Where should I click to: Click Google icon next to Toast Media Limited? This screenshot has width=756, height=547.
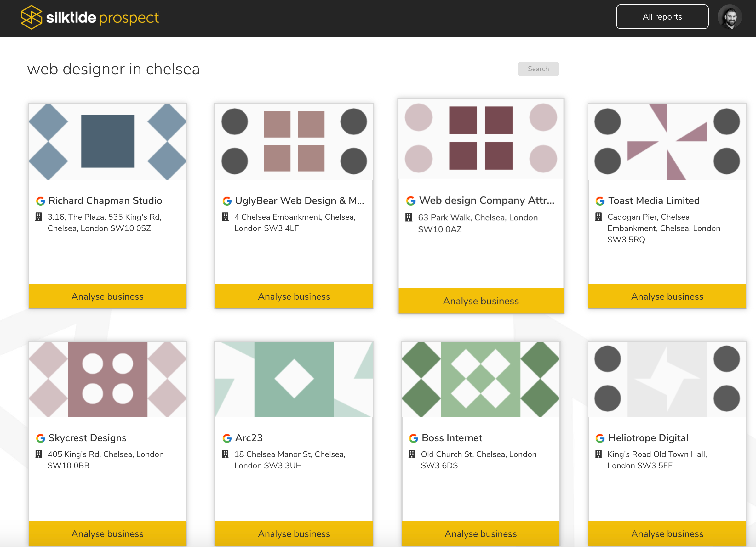(x=600, y=201)
